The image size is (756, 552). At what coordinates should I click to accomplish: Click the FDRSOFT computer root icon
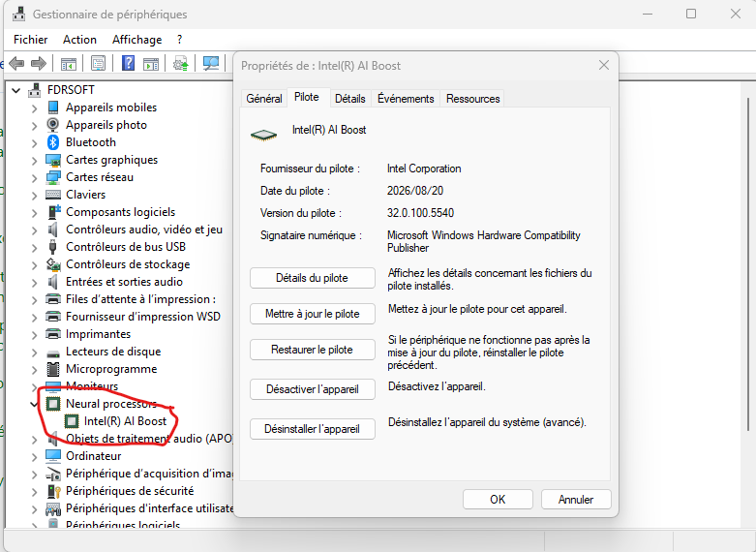(x=35, y=90)
